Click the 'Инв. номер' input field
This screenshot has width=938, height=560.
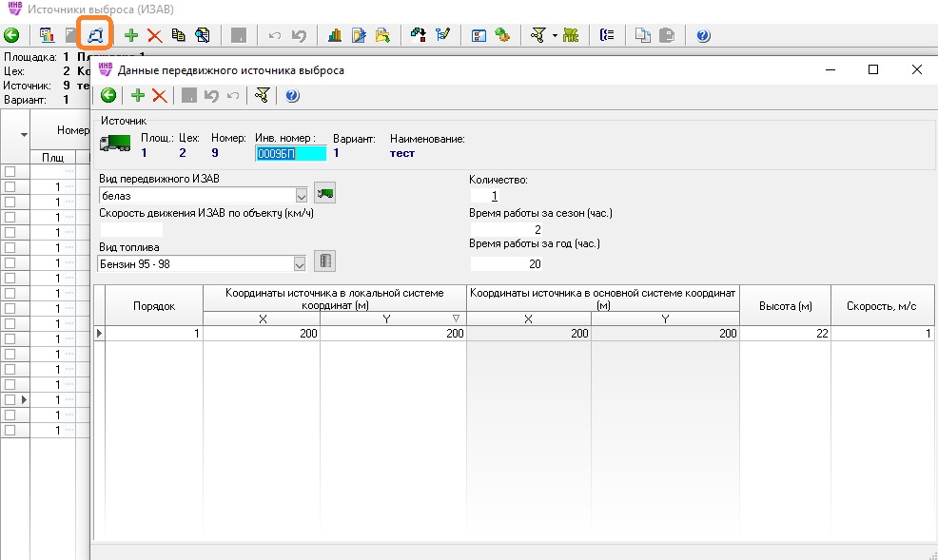point(290,152)
